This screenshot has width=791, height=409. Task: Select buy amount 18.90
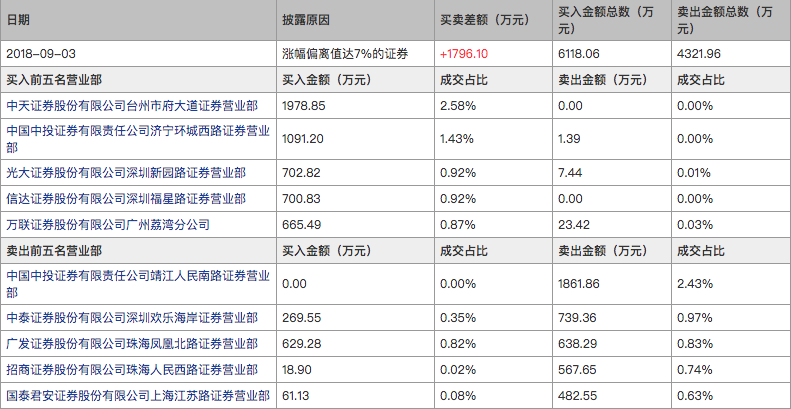tap(297, 370)
